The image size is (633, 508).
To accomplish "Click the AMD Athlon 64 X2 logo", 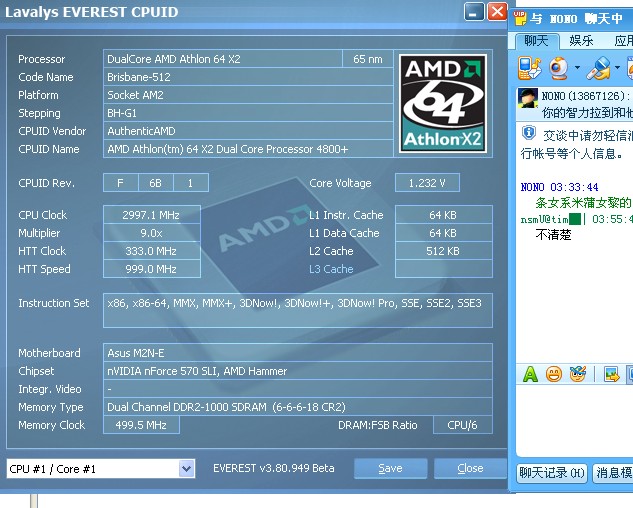I will pyautogui.click(x=443, y=103).
